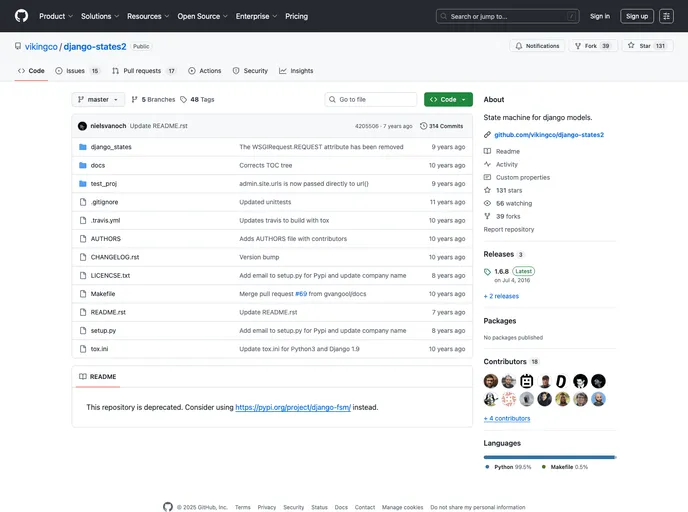Open the Resources dropdown
The width and height of the screenshot is (688, 512).
[148, 16]
